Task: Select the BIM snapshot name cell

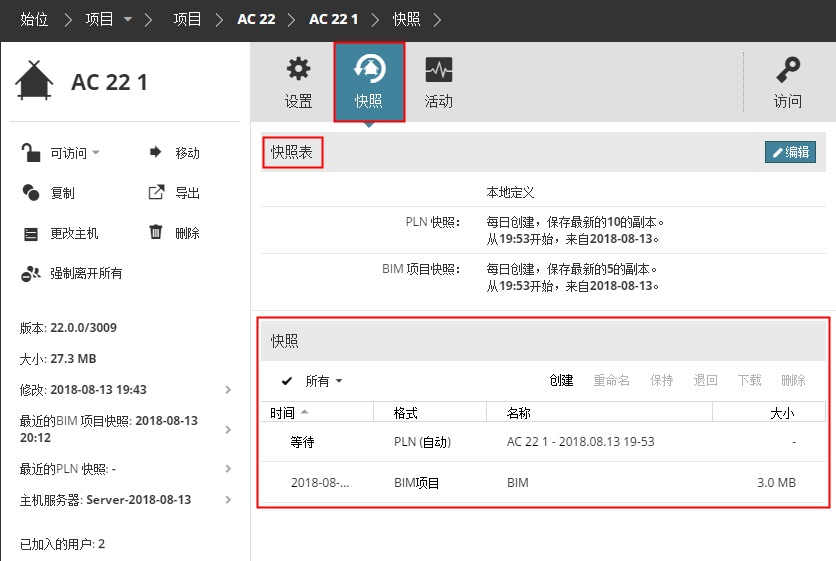Action: [x=518, y=483]
